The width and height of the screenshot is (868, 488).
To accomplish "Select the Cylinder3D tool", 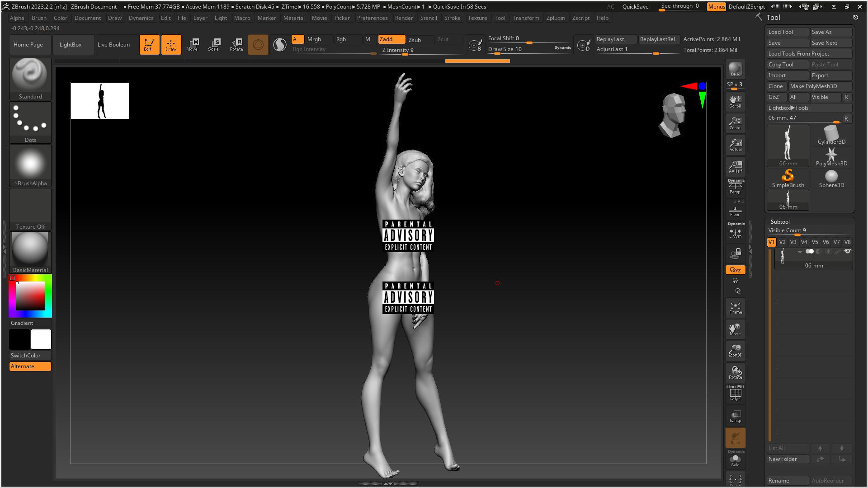I will 831,135.
